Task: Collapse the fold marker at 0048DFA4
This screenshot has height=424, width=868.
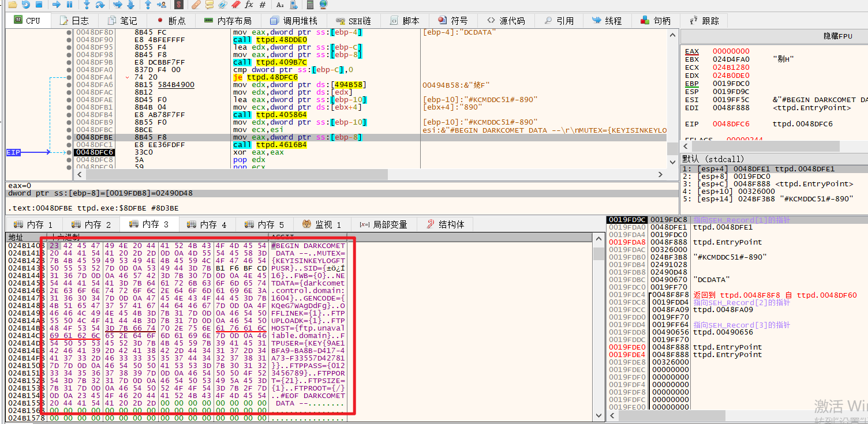Action: (127, 77)
